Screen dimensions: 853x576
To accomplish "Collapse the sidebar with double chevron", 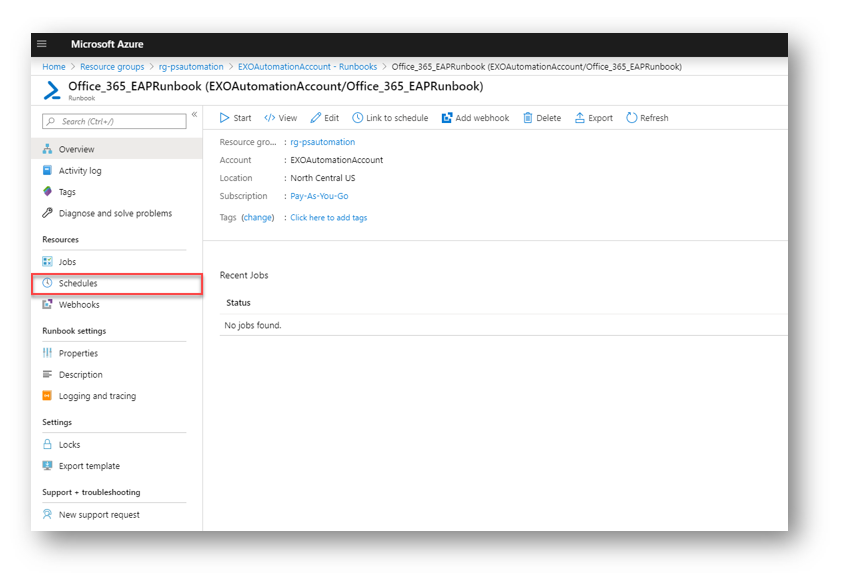I will click(x=194, y=115).
